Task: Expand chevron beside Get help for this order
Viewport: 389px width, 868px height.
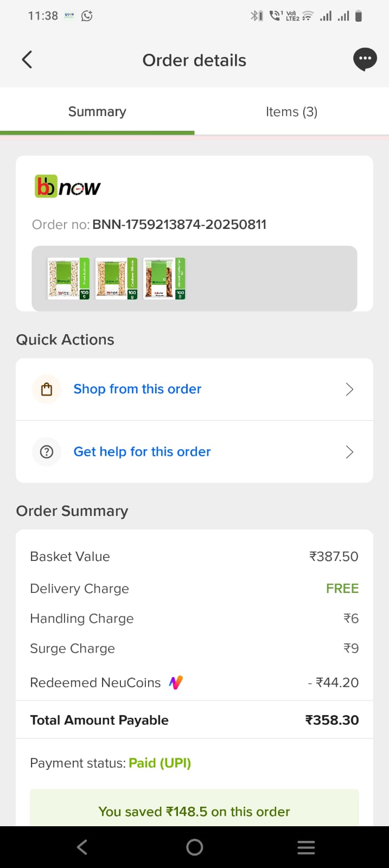Action: tap(349, 452)
